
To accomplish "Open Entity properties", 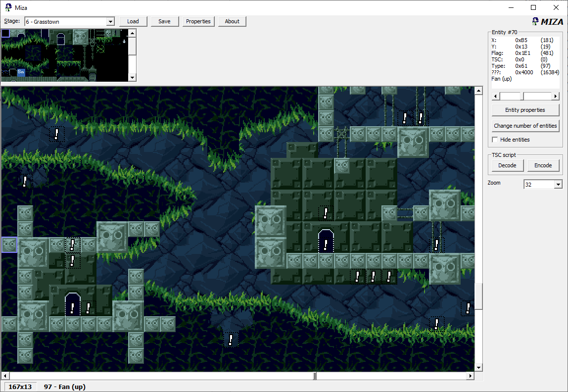I will point(525,109).
